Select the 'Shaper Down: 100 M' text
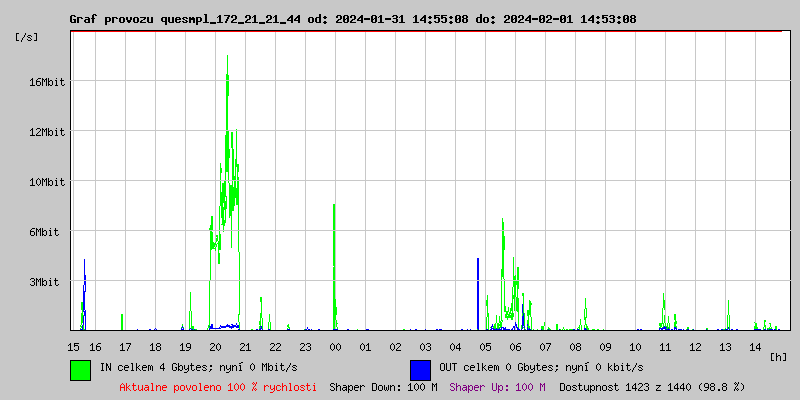Viewport: 800px width, 400px height. pyautogui.click(x=383, y=386)
